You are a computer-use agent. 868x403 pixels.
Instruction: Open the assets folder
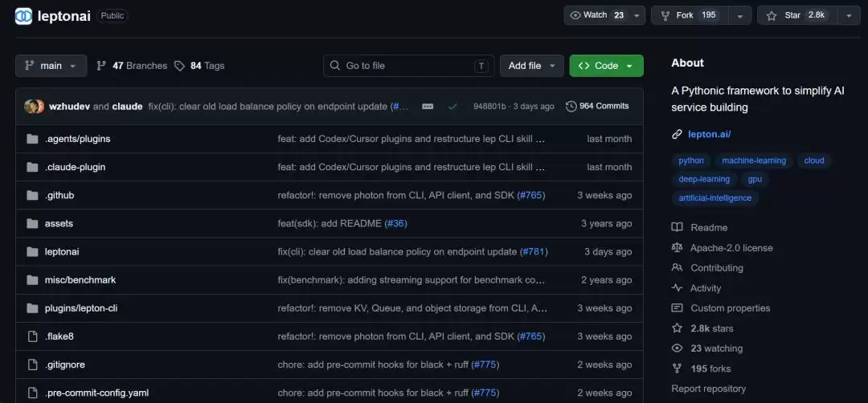click(59, 223)
